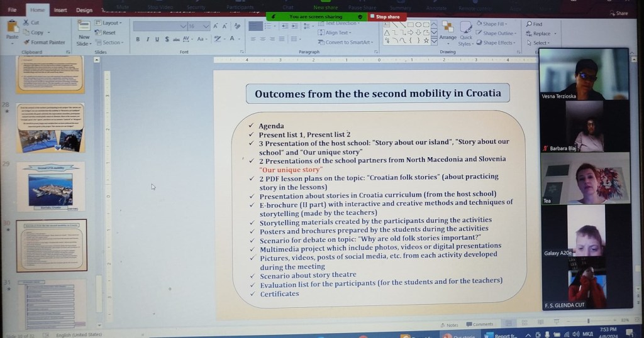Click the Paste clipboard icon
This screenshot has height=338, width=644.
tap(12, 29)
